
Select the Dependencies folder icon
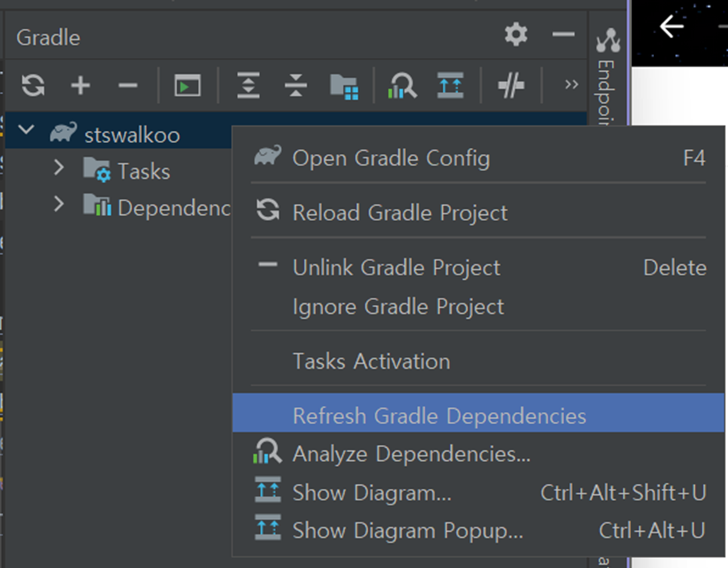click(x=97, y=205)
